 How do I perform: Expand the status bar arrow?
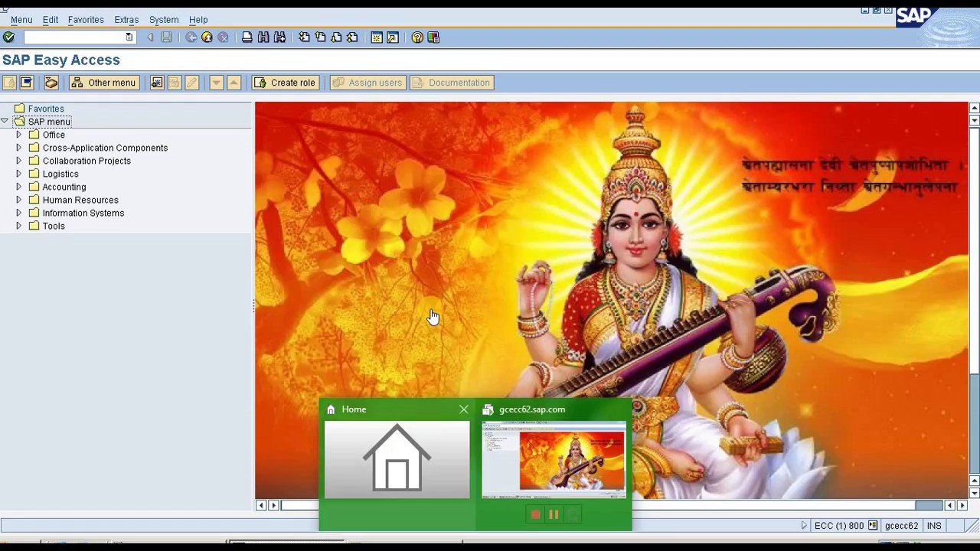[804, 526]
